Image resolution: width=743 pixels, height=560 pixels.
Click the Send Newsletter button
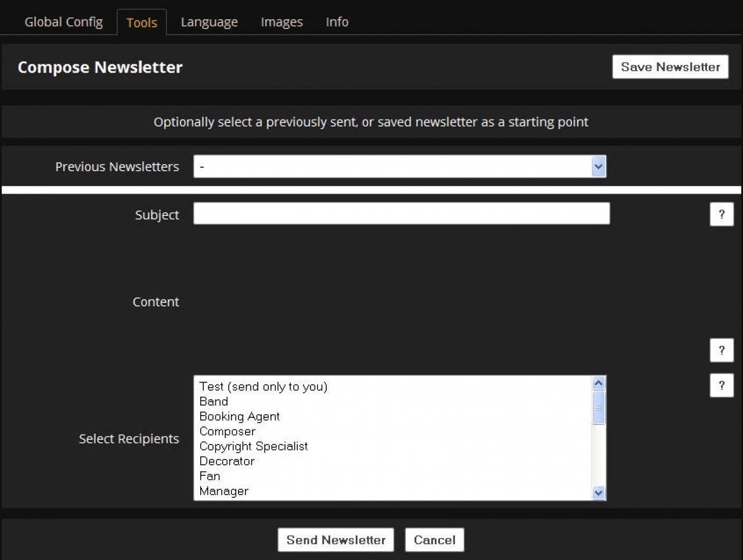(336, 540)
